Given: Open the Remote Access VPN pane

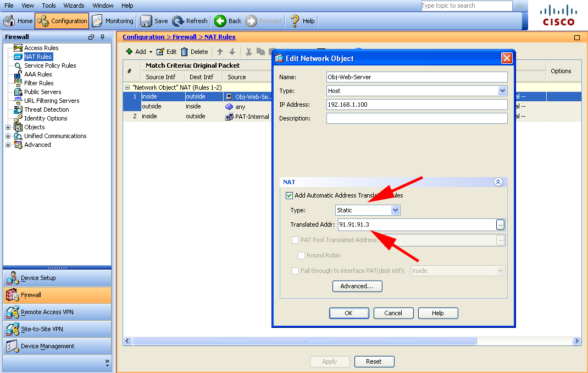Looking at the screenshot, I should coord(57,312).
